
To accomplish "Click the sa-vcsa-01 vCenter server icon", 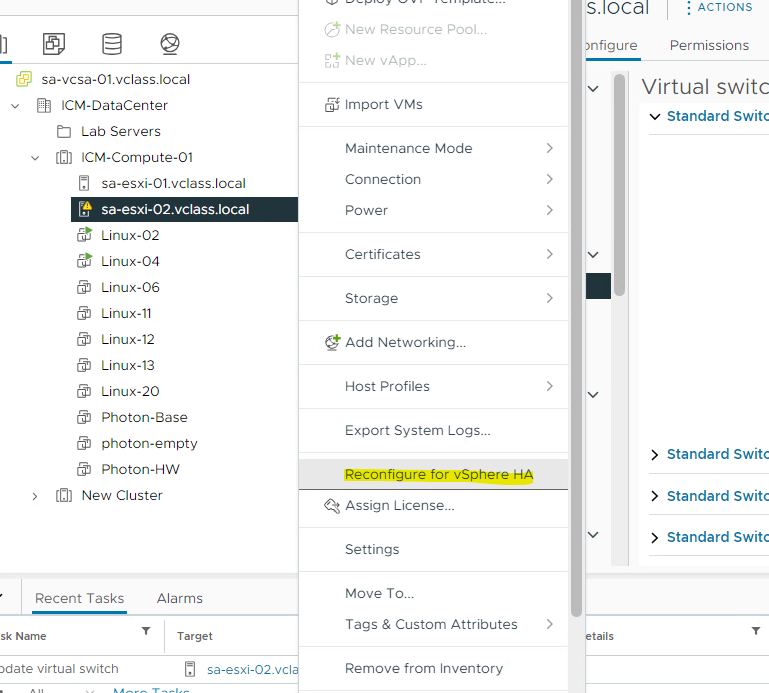I will (x=24, y=79).
